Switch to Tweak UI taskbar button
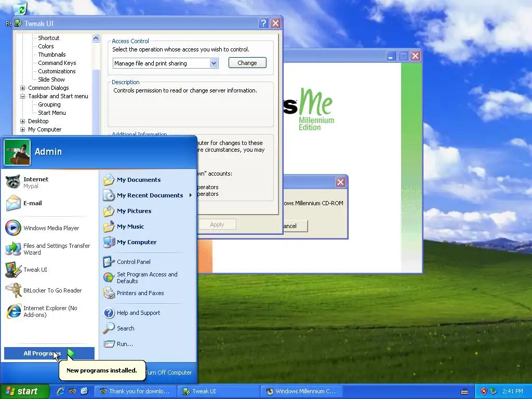Screen dimensions: 532x399 [x=219, y=392]
